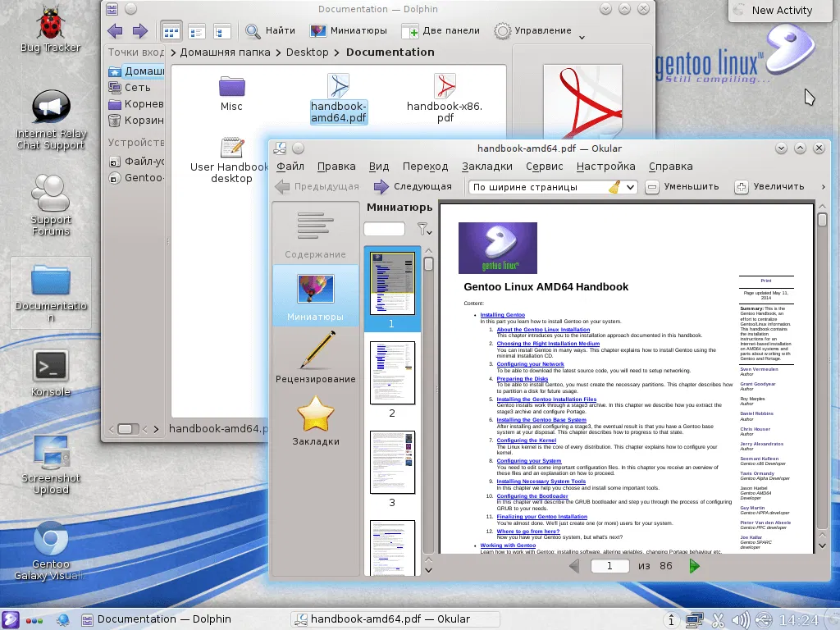Image resolution: width=840 pixels, height=630 pixels.
Task: Select page 2 thumbnail
Action: coord(392,373)
